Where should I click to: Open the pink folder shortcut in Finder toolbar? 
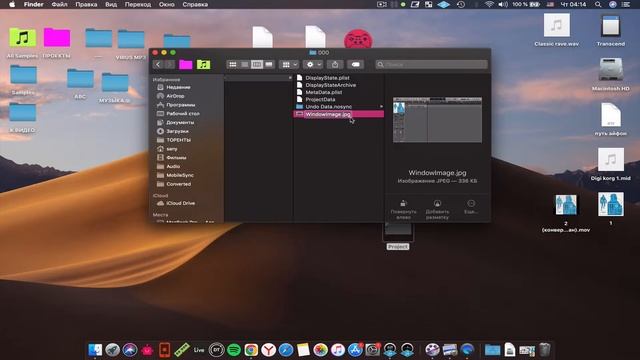pyautogui.click(x=186, y=64)
